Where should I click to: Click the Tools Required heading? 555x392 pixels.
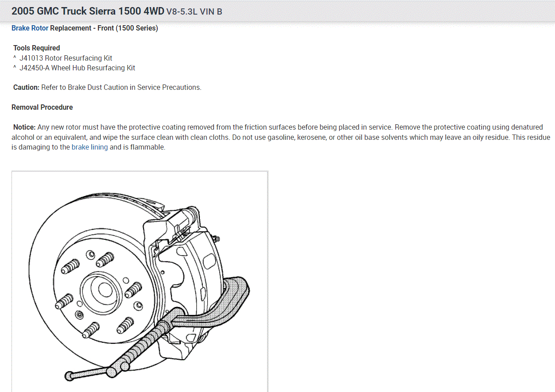(x=36, y=48)
